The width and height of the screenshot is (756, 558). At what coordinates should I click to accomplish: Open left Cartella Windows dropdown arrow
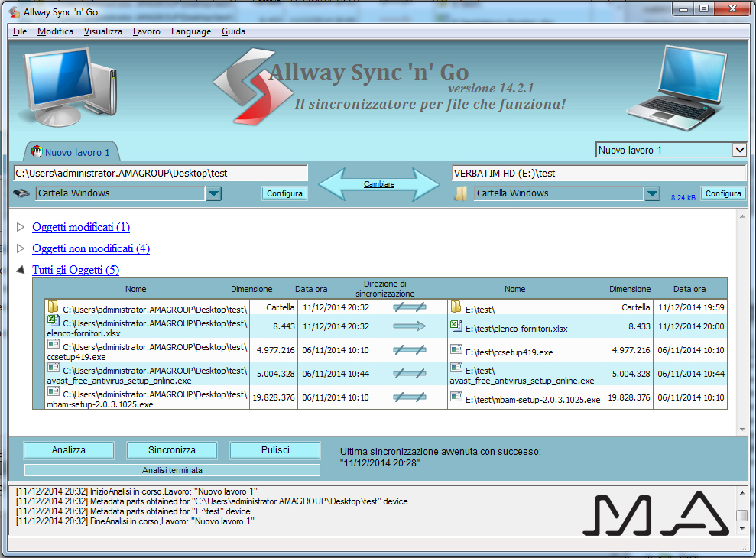click(x=213, y=193)
